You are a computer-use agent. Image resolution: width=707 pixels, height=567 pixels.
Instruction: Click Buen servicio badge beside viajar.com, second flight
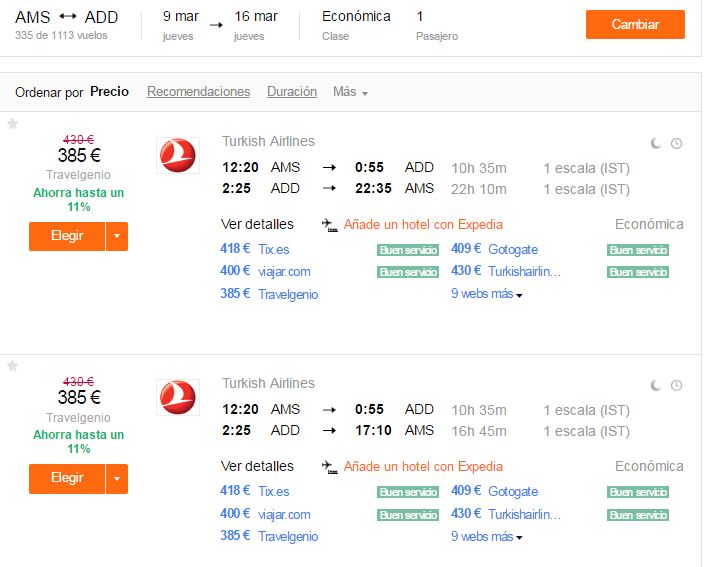pos(408,515)
